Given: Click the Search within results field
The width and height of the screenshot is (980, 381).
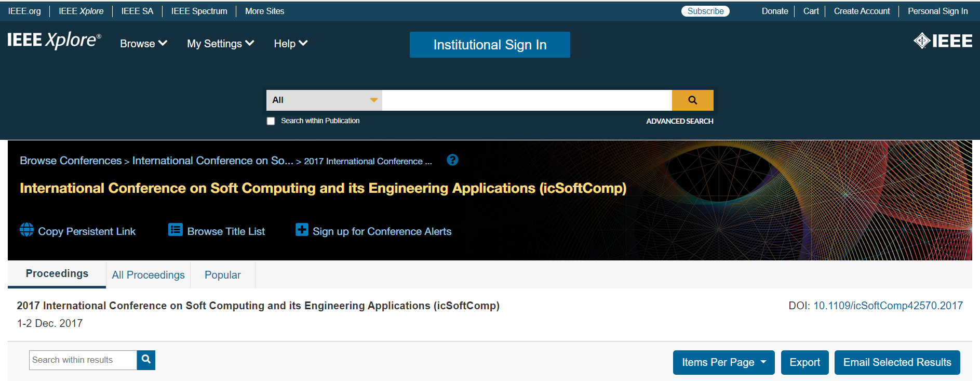Looking at the screenshot, I should pyautogui.click(x=83, y=360).
